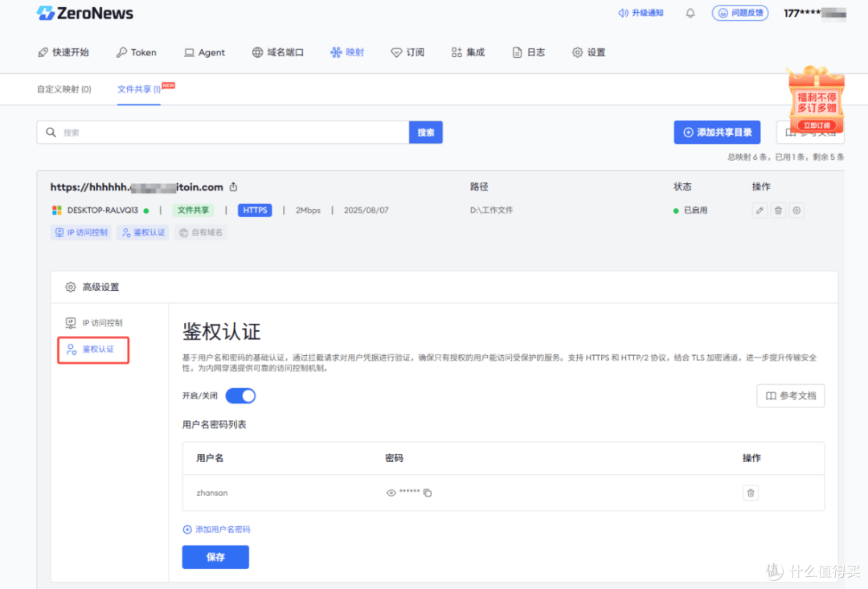Open the 设置 menu item
Screen dimensions: 868x589
[x=588, y=52]
